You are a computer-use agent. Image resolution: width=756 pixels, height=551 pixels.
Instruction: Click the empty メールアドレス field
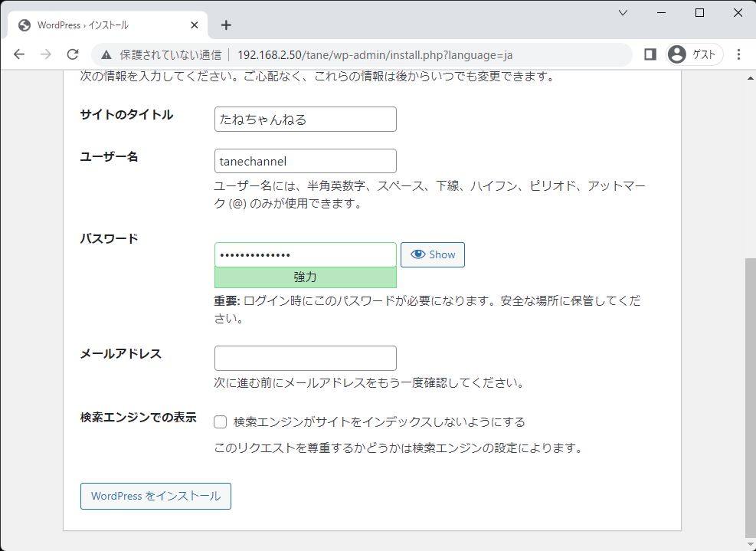[305, 359]
